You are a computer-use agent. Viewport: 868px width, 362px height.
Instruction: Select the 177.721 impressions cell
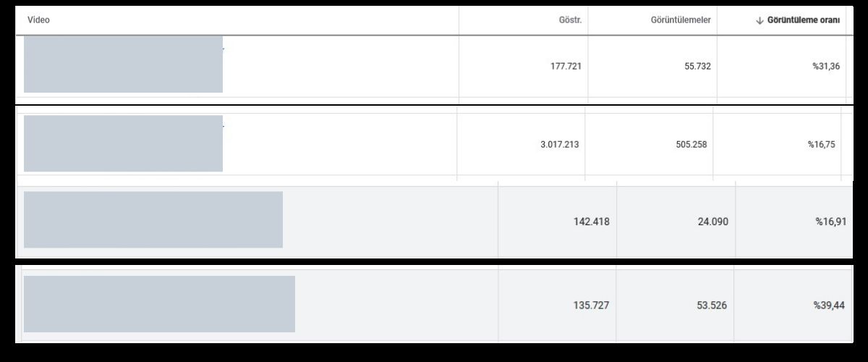click(x=566, y=66)
